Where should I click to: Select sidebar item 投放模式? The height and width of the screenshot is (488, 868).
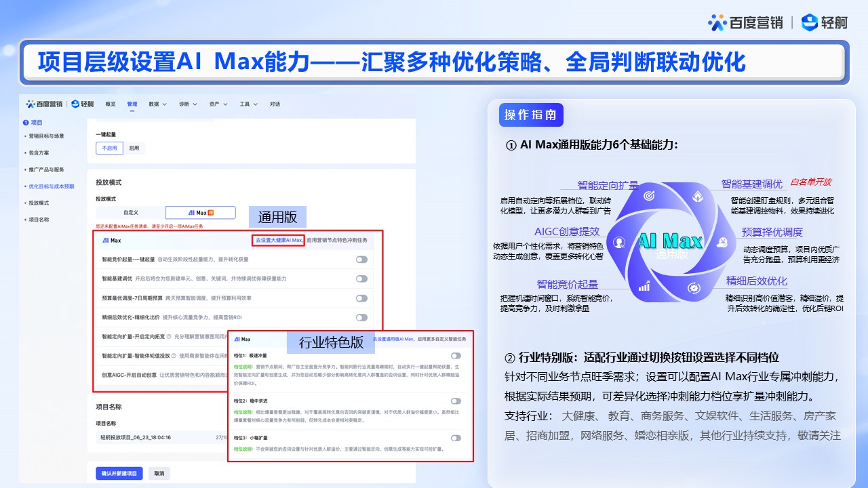point(39,203)
